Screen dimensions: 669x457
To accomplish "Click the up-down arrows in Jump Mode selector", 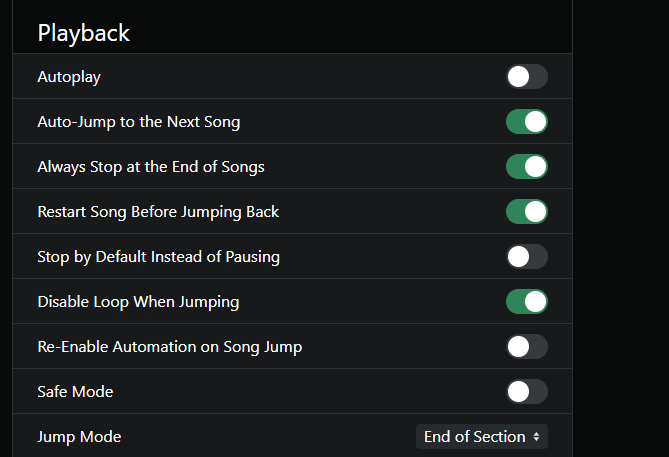I will (537, 437).
